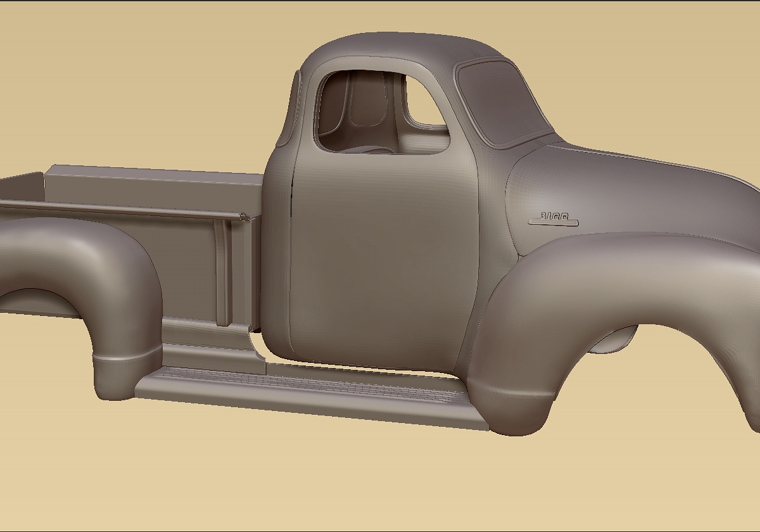The height and width of the screenshot is (532, 760).
Task: Click the 3100 emblem on the hood
Action: (x=554, y=219)
